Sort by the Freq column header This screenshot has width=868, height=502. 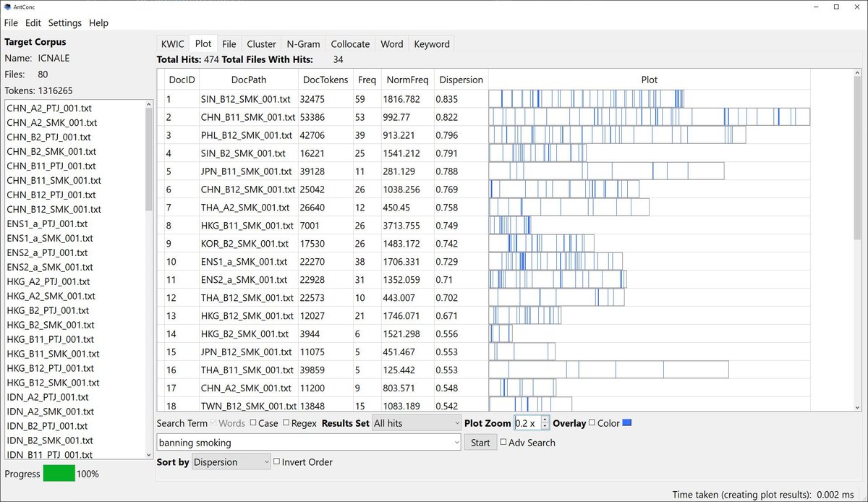[367, 80]
